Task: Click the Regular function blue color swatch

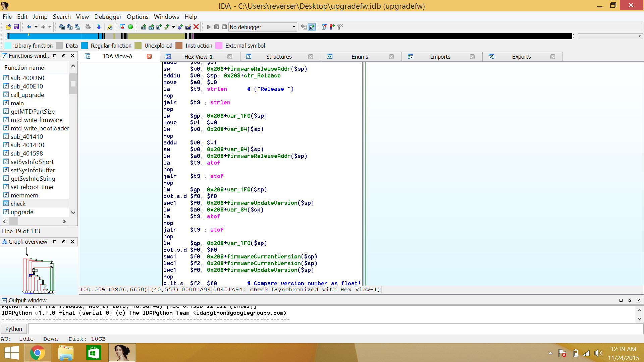Action: pyautogui.click(x=85, y=46)
